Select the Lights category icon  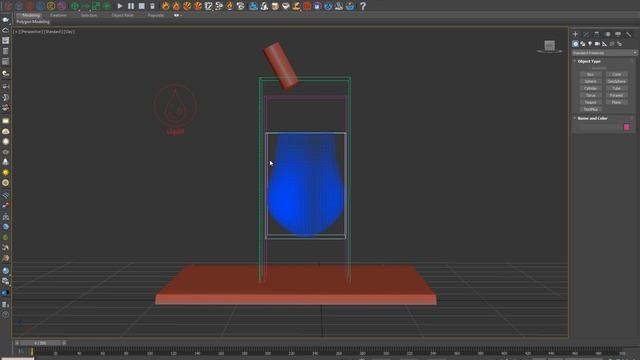590,44
